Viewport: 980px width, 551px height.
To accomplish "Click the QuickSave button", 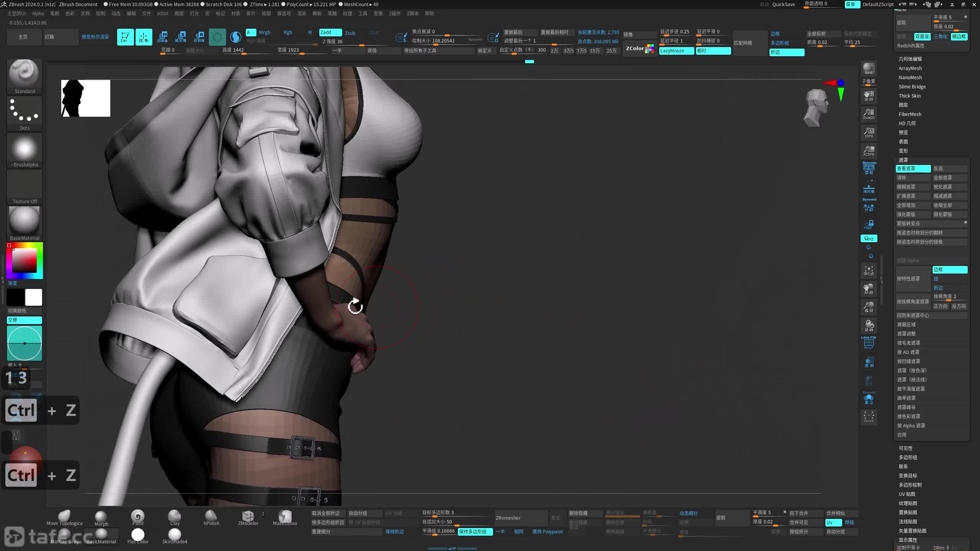I will tap(784, 5).
